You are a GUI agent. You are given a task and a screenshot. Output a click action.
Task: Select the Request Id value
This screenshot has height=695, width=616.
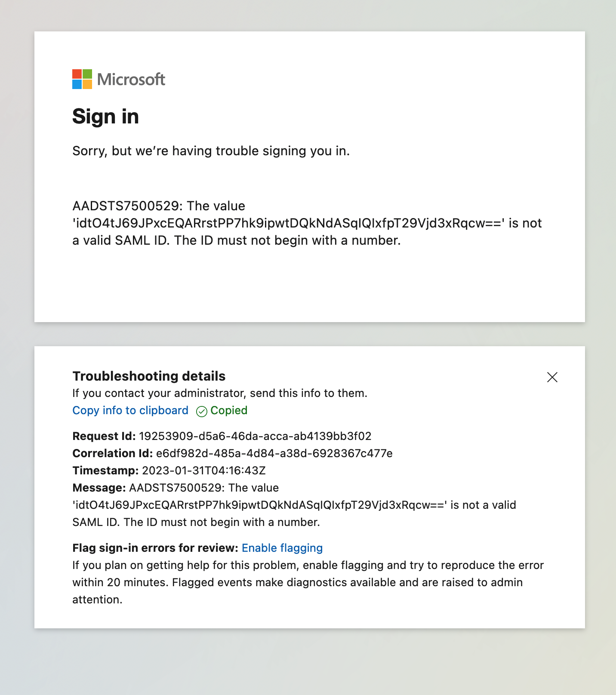pyautogui.click(x=256, y=436)
